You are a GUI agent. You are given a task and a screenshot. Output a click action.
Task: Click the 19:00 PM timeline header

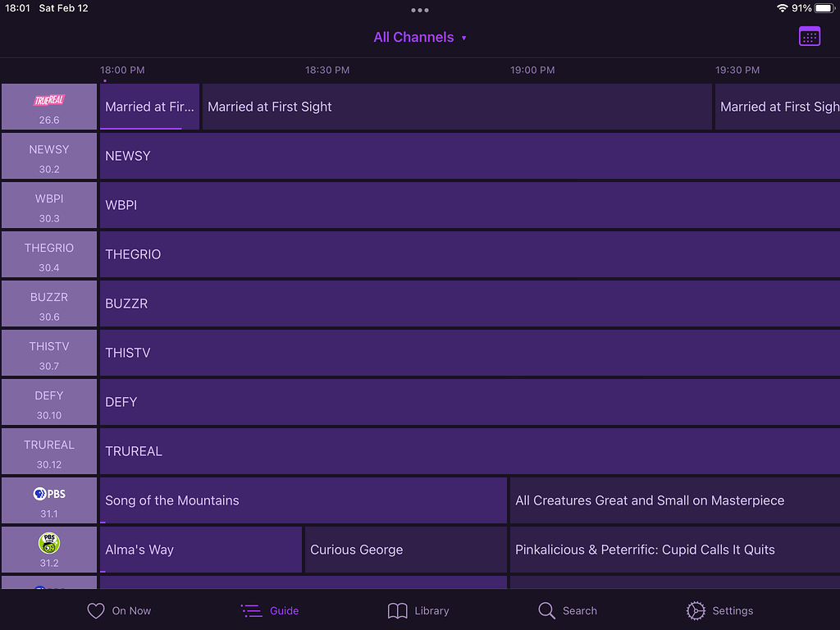pyautogui.click(x=532, y=71)
